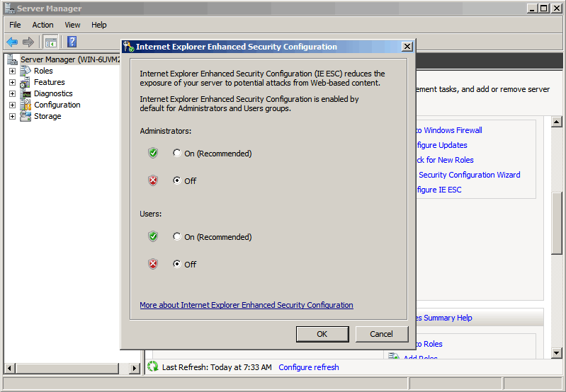Select the Roles tree item label

[43, 71]
